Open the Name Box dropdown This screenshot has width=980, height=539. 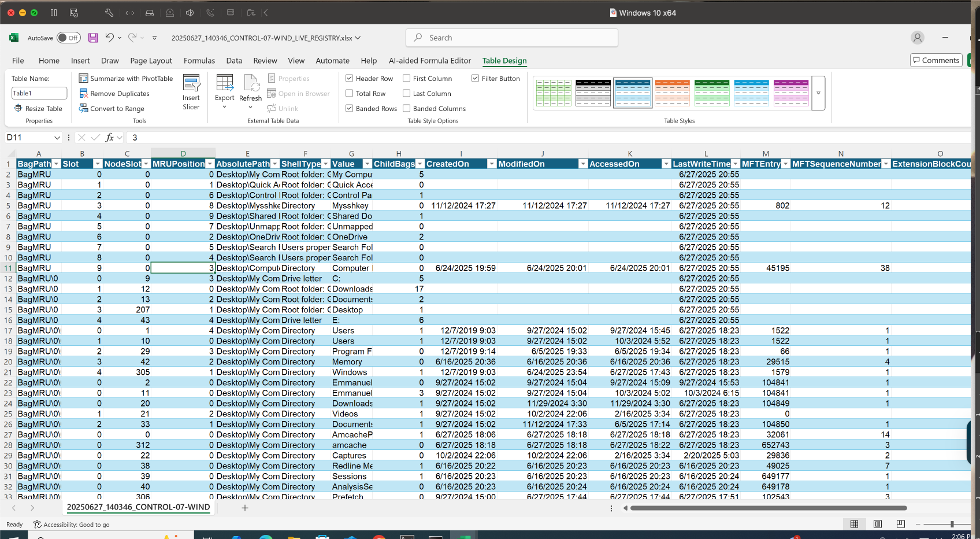(56, 138)
